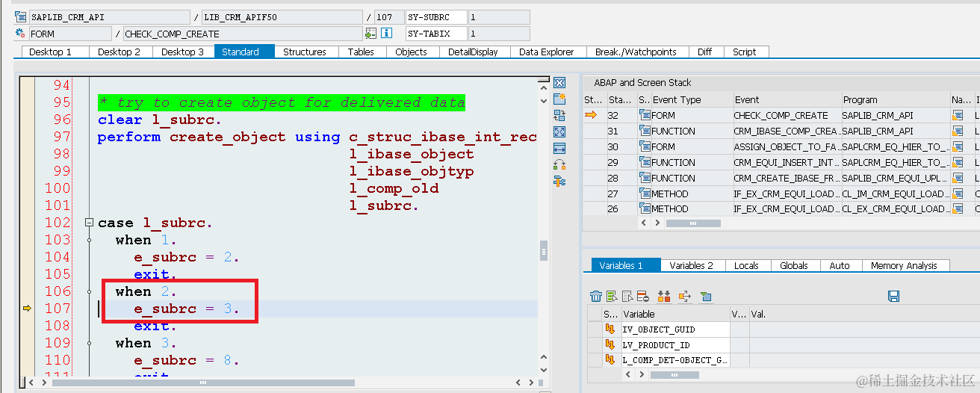Click the trash icon in variables toolbar
The image size is (980, 393).
pos(595,297)
